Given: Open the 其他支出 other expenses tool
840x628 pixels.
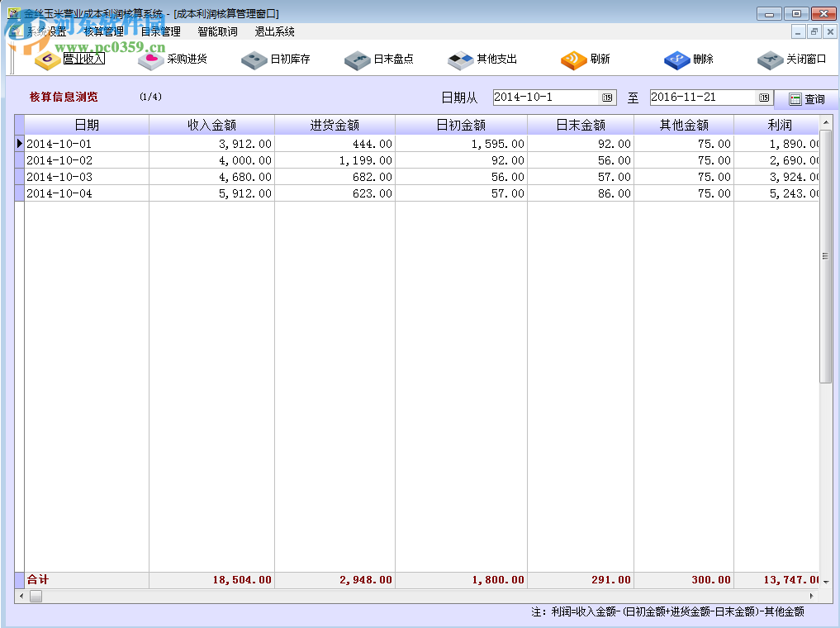Looking at the screenshot, I should pos(483,59).
